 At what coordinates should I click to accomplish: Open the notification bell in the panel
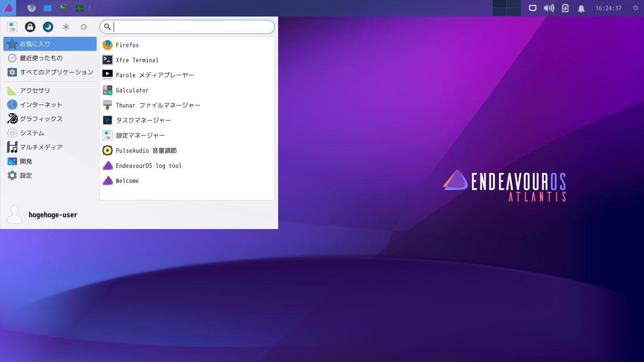point(581,8)
